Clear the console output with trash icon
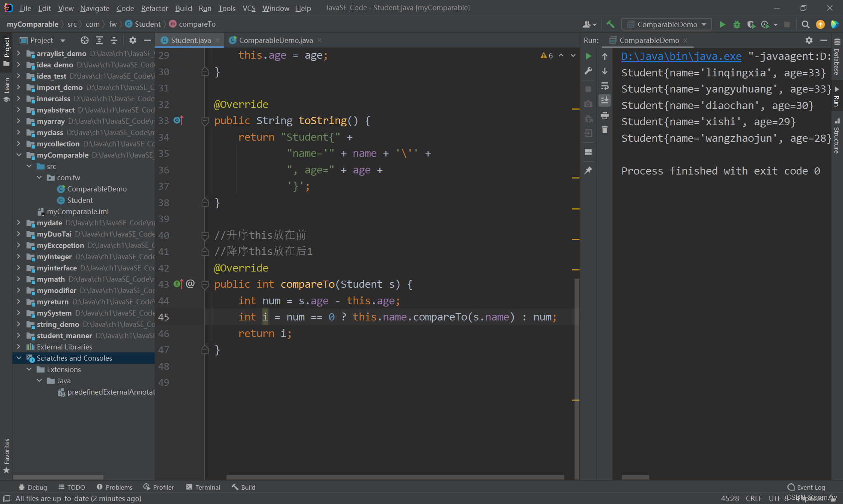843x504 pixels. coord(605,130)
